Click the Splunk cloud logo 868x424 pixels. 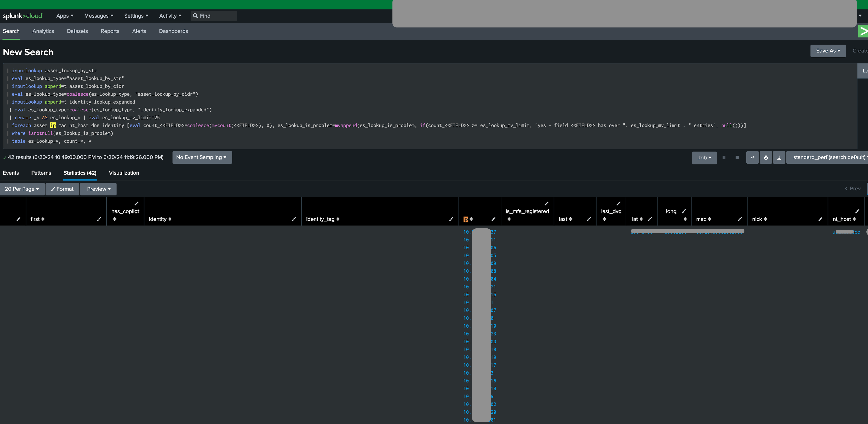tap(23, 16)
